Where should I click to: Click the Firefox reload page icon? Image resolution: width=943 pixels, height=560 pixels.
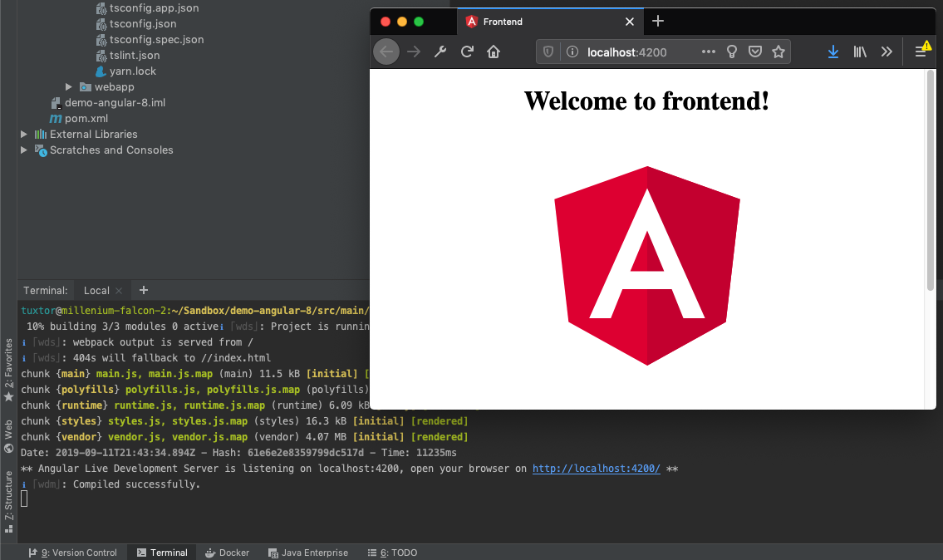point(467,52)
